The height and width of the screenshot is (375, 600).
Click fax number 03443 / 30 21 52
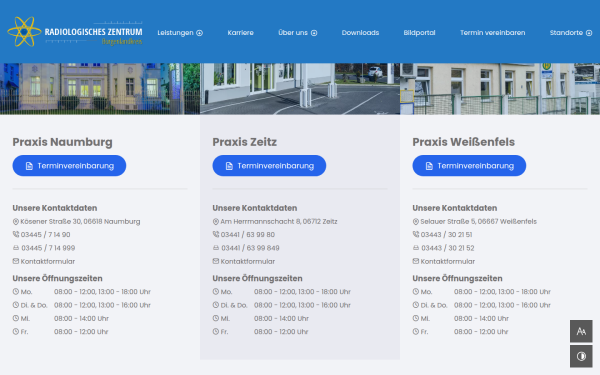pos(448,248)
